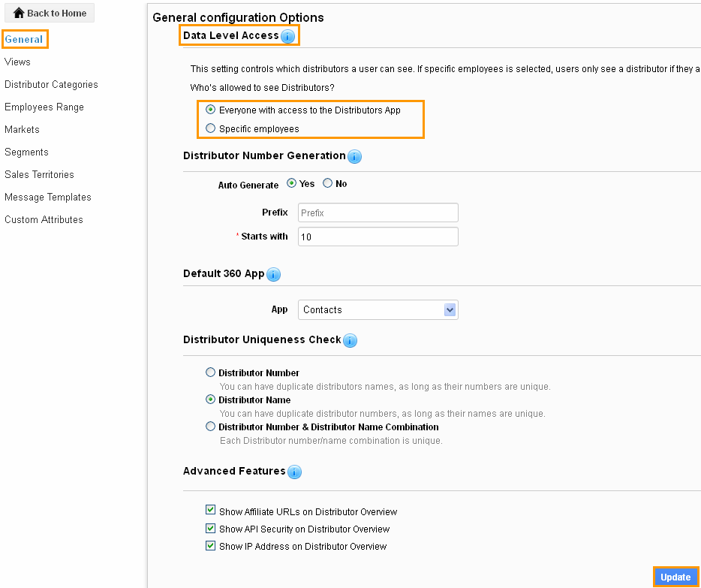Select Specific employees radio option

click(x=210, y=128)
